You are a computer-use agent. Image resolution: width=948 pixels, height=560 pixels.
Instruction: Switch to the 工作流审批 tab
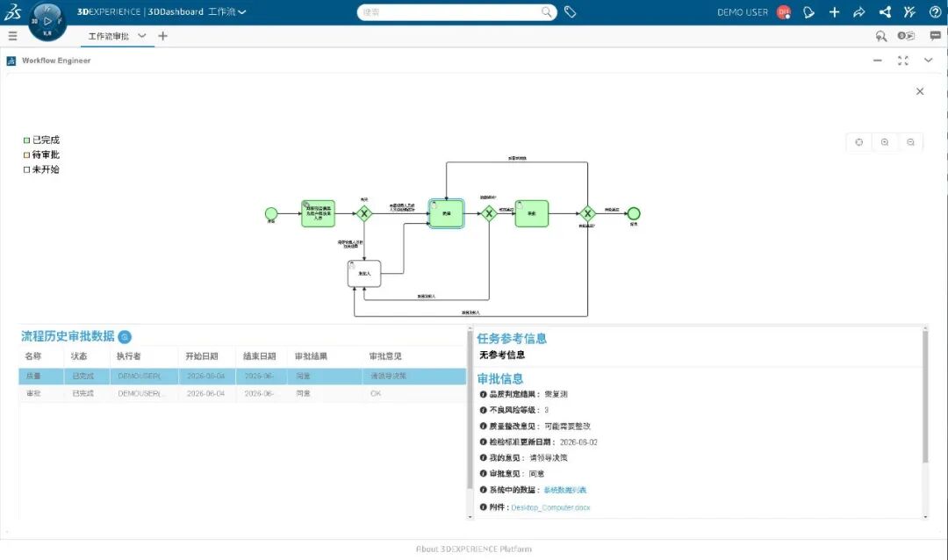[109, 36]
